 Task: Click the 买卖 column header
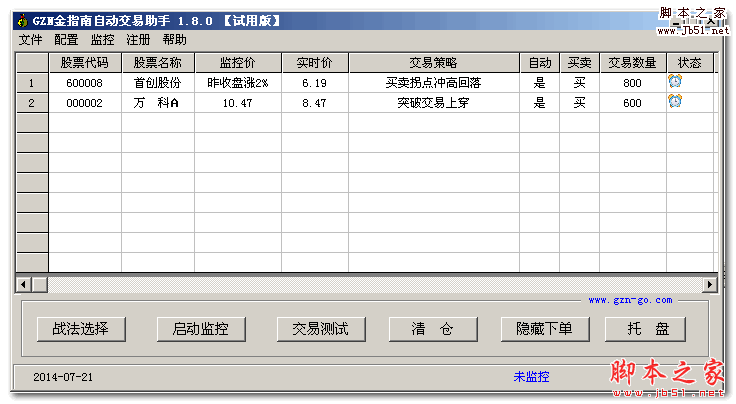pyautogui.click(x=579, y=63)
